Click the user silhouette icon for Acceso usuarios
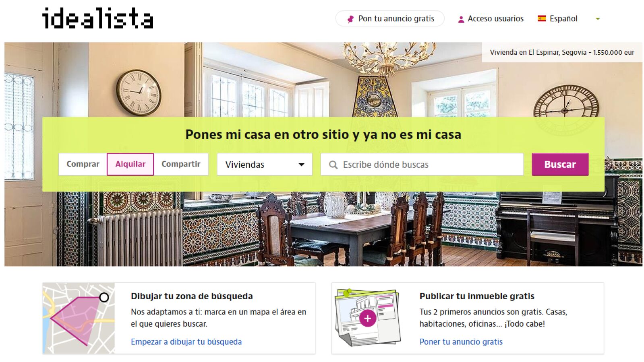The image size is (644, 362). click(461, 19)
